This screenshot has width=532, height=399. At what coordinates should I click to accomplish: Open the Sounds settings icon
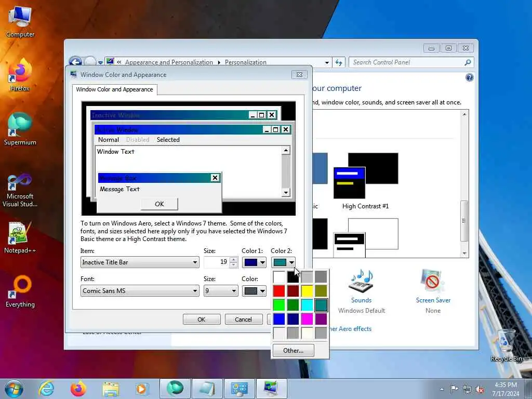point(362,281)
